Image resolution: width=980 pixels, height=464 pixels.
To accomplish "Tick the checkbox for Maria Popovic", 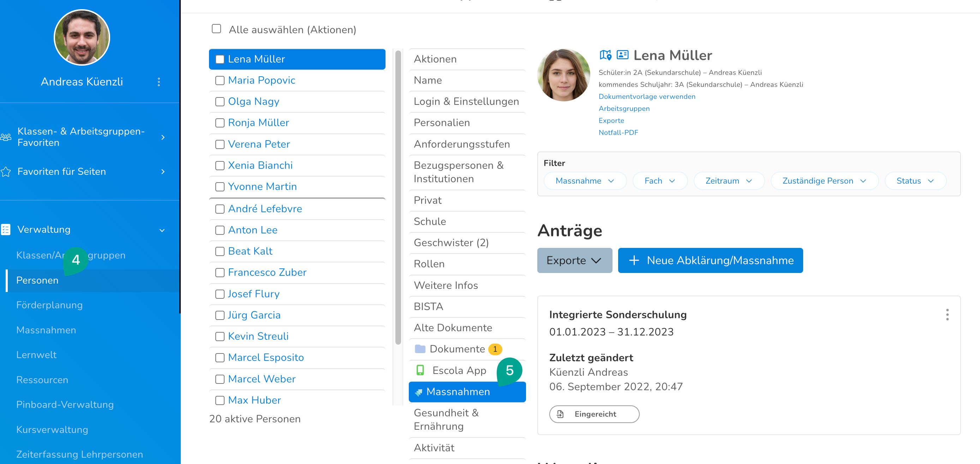I will click(x=220, y=80).
